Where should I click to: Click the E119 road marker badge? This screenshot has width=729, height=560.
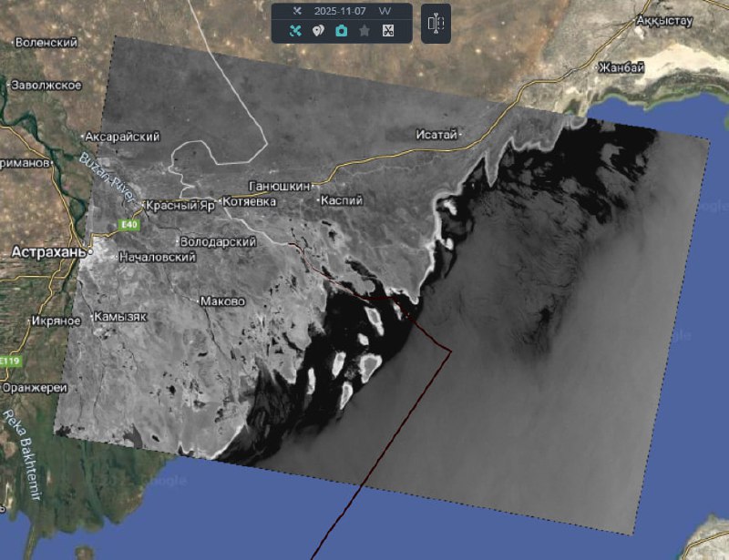click(9, 361)
